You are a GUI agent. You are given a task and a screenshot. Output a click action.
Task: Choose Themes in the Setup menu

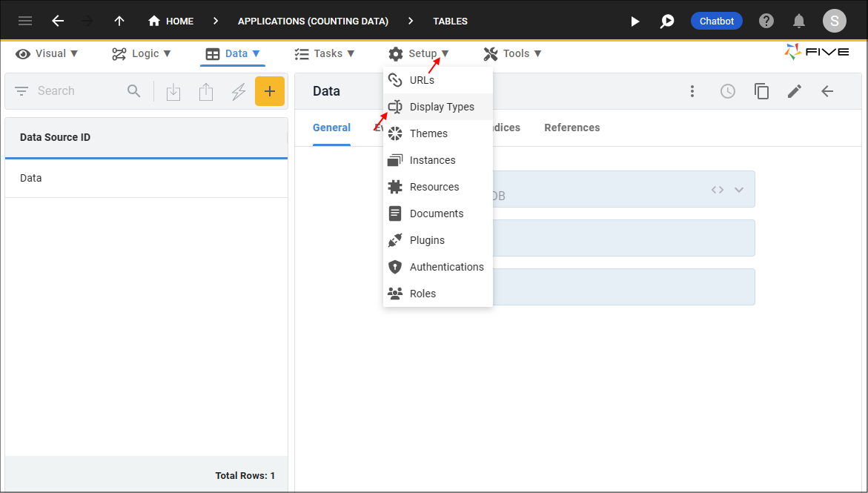(x=428, y=133)
